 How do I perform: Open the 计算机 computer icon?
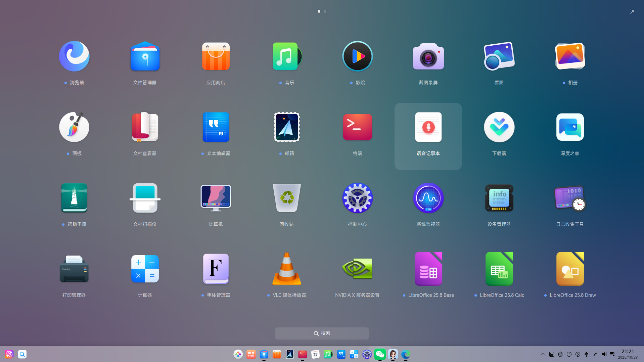click(216, 198)
